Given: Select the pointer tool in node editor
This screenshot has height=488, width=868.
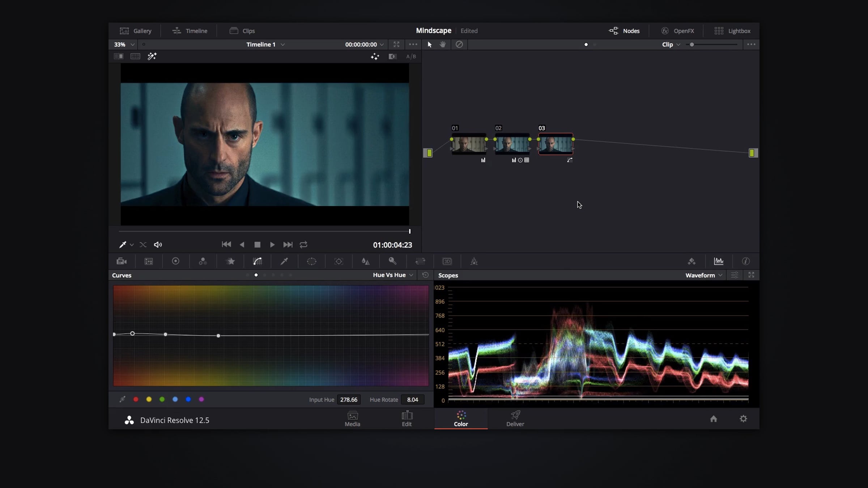Looking at the screenshot, I should tap(430, 44).
